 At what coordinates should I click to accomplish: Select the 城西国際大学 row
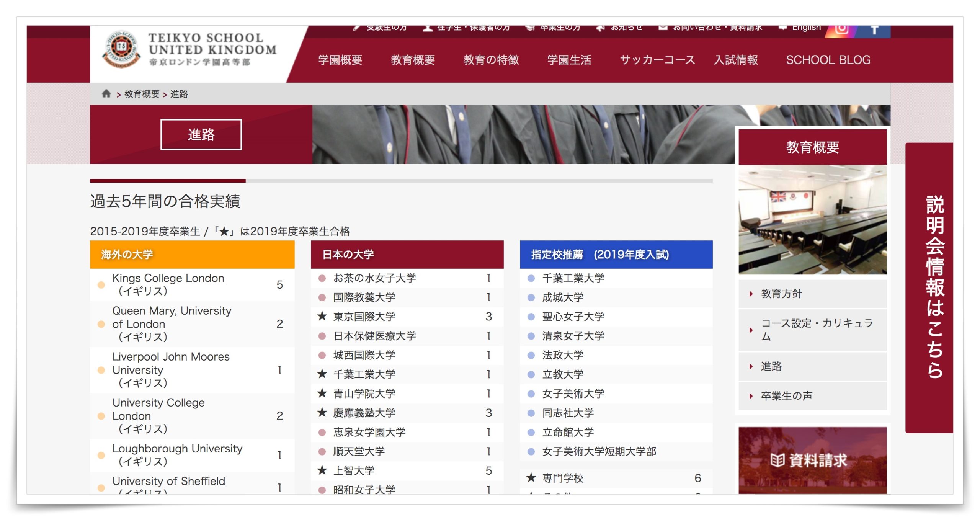(x=407, y=355)
